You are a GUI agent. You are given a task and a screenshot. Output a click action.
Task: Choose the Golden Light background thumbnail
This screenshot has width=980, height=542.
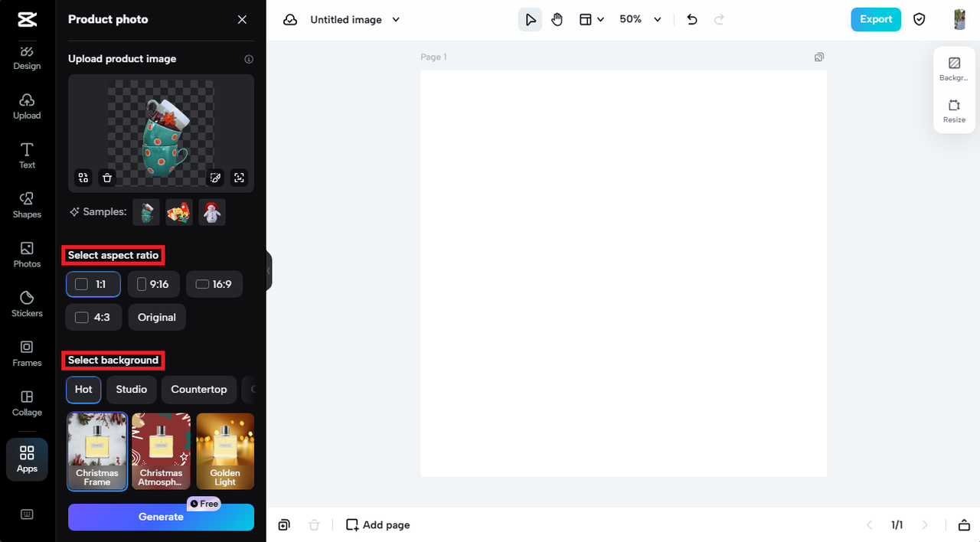225,451
